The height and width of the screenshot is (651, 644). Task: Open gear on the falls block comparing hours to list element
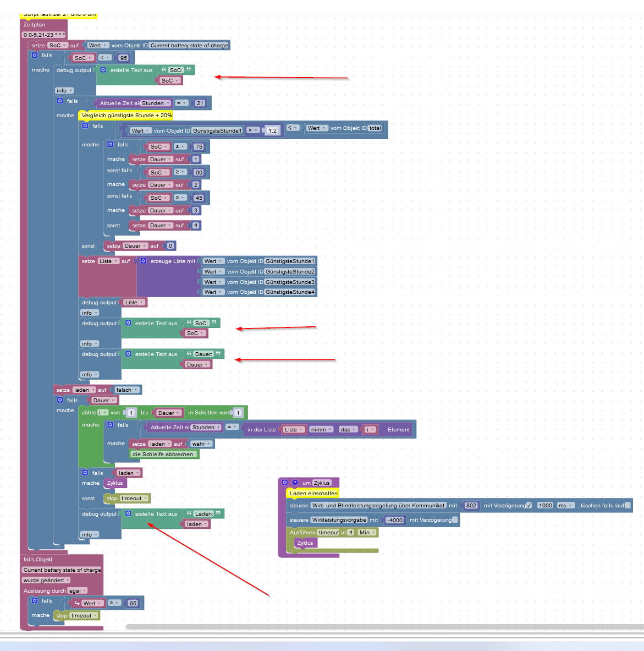pos(111,425)
